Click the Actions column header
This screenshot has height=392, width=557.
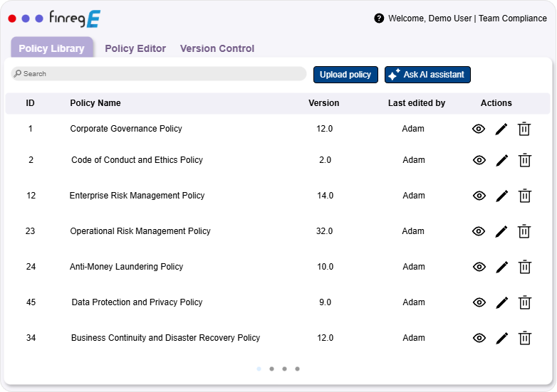(x=496, y=103)
